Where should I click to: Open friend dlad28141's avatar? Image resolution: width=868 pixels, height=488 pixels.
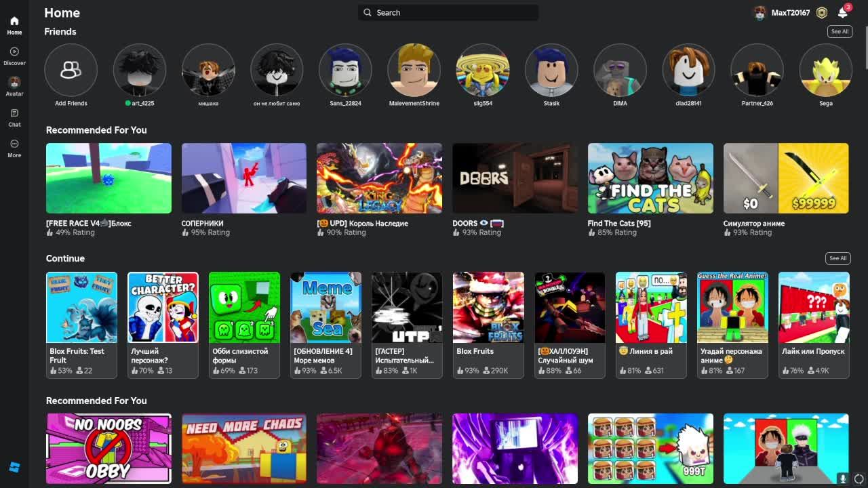[x=688, y=70]
